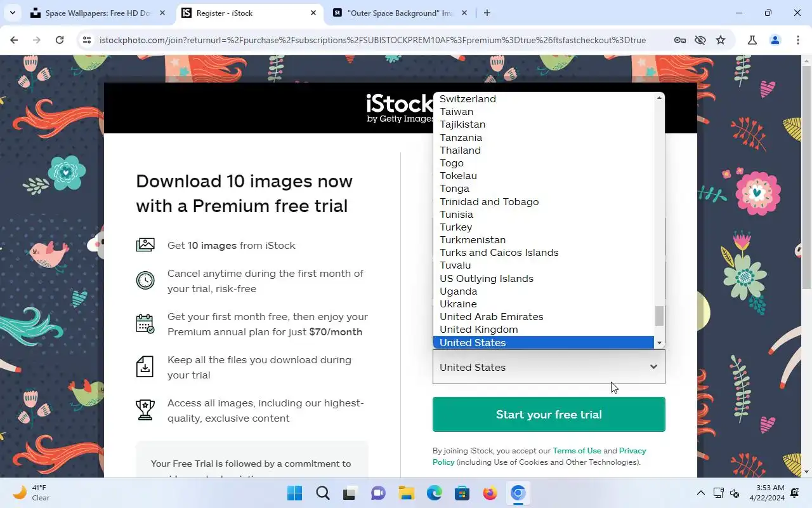Click the page vertical scrollbar thumb
The height and width of the screenshot is (508, 812).
pos(807,178)
